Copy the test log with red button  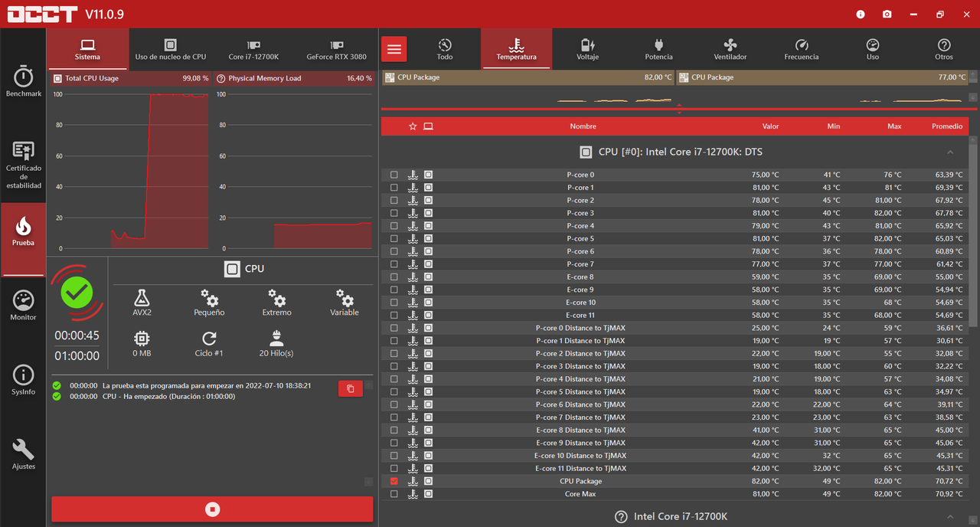[x=350, y=389]
